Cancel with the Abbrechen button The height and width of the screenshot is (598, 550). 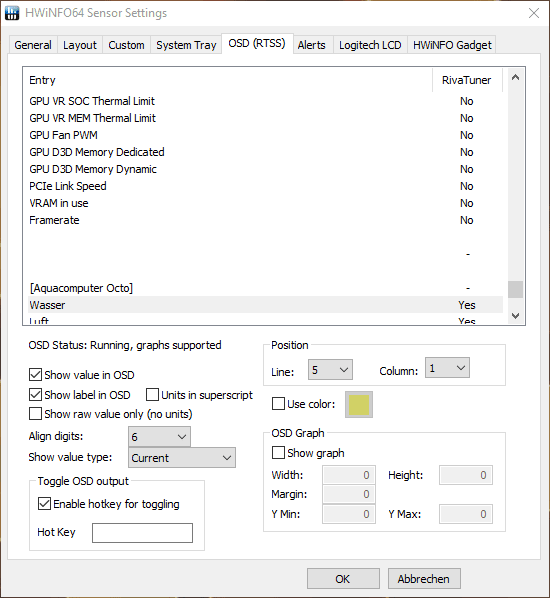click(424, 579)
